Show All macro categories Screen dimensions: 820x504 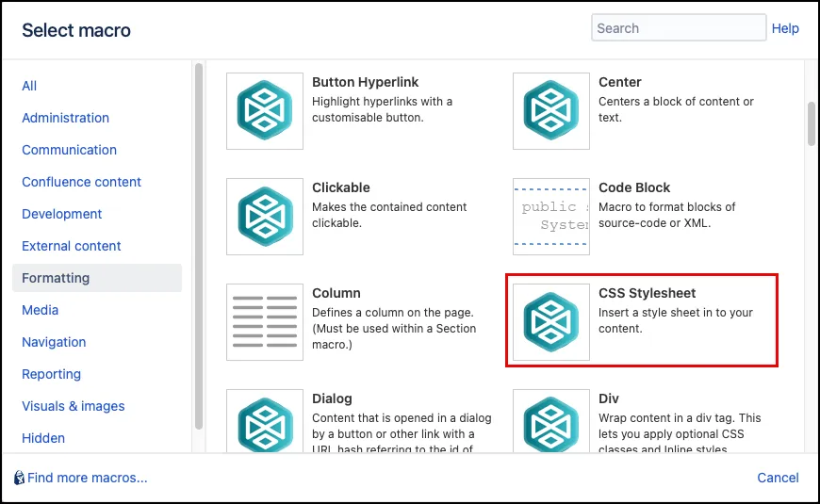[29, 86]
